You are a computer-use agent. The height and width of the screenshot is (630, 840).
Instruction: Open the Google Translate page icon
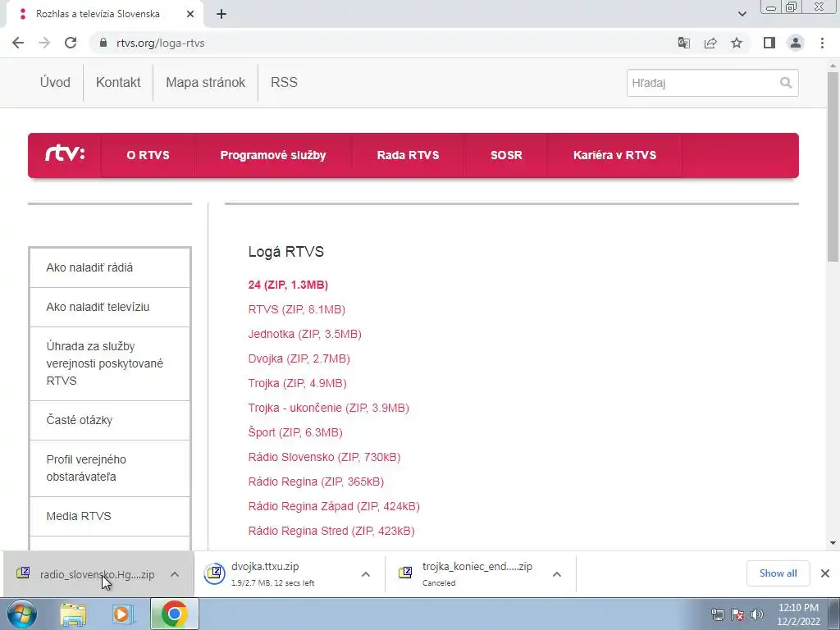coord(683,43)
